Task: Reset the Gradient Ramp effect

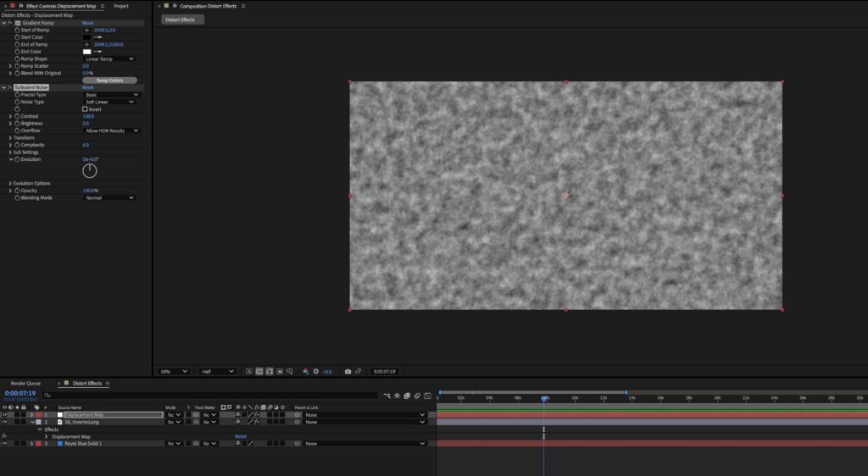Action: [87, 23]
